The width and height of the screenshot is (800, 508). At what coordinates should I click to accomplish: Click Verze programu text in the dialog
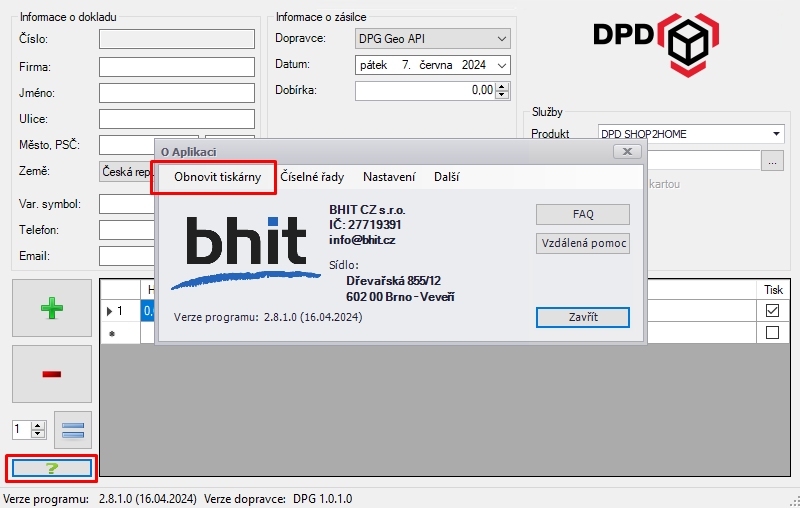(268, 317)
